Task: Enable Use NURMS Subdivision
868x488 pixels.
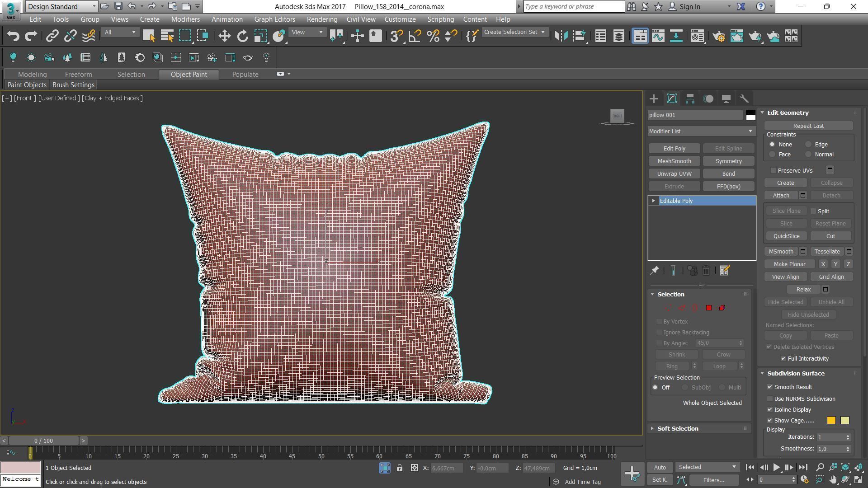Action: coord(770,399)
